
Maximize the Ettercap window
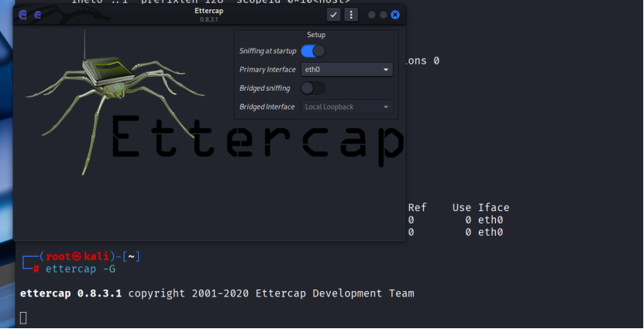pyautogui.click(x=383, y=15)
